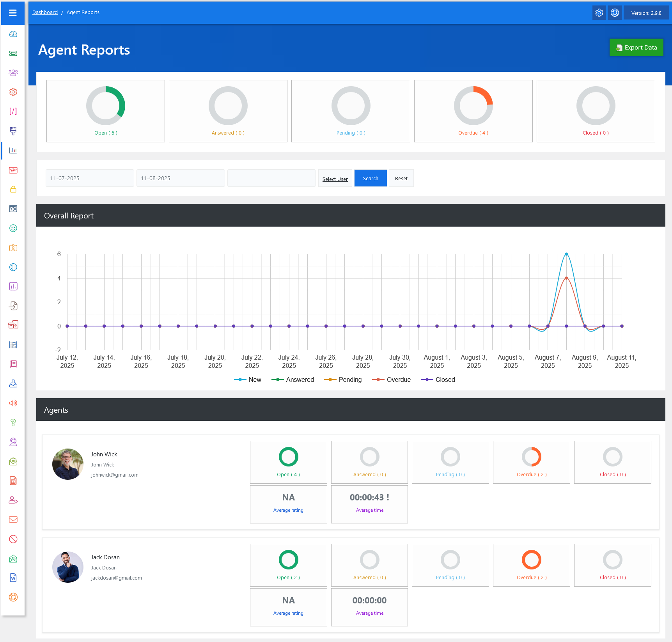Click the lifebuoy support icon in header
This screenshot has width=672, height=642.
tap(615, 13)
